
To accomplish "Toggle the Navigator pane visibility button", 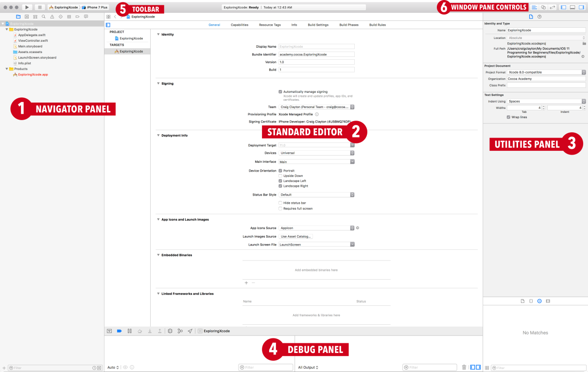I will coord(564,7).
